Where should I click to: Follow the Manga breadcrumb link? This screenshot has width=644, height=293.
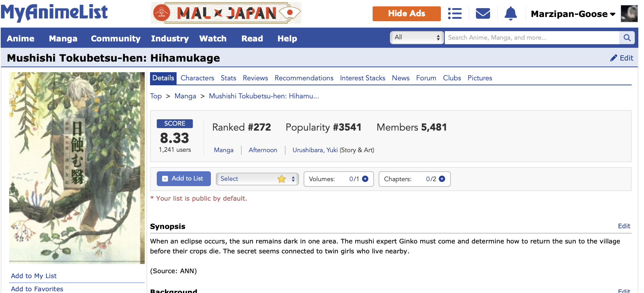(x=185, y=96)
